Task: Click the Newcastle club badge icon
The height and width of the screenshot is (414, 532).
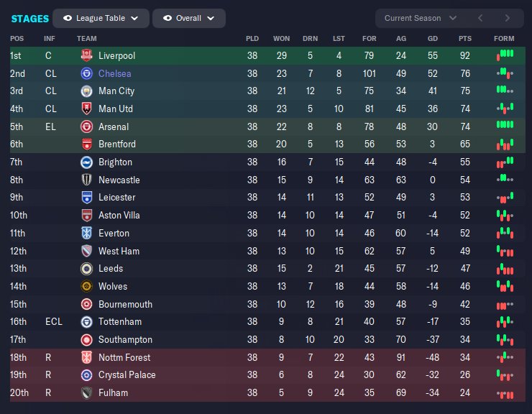Action: (x=86, y=180)
